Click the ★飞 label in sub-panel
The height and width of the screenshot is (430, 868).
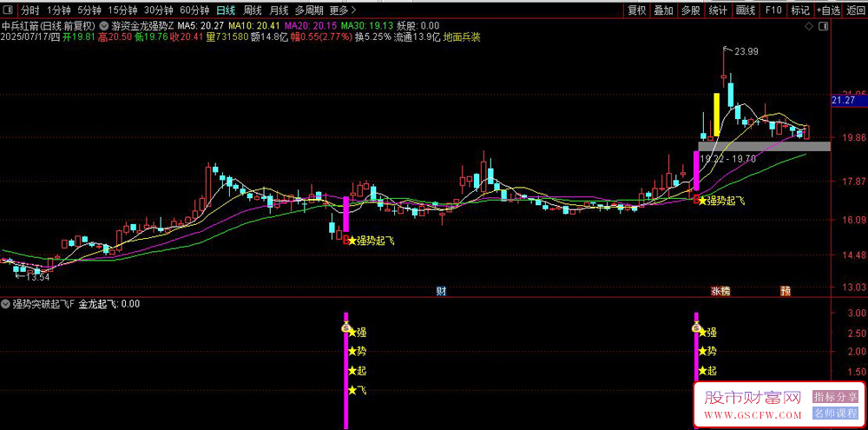coord(357,390)
